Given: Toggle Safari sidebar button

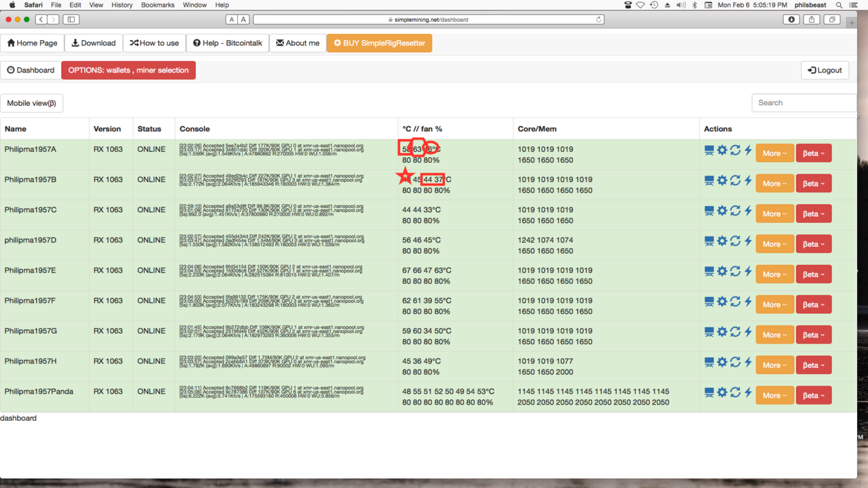Looking at the screenshot, I should tap(71, 20).
